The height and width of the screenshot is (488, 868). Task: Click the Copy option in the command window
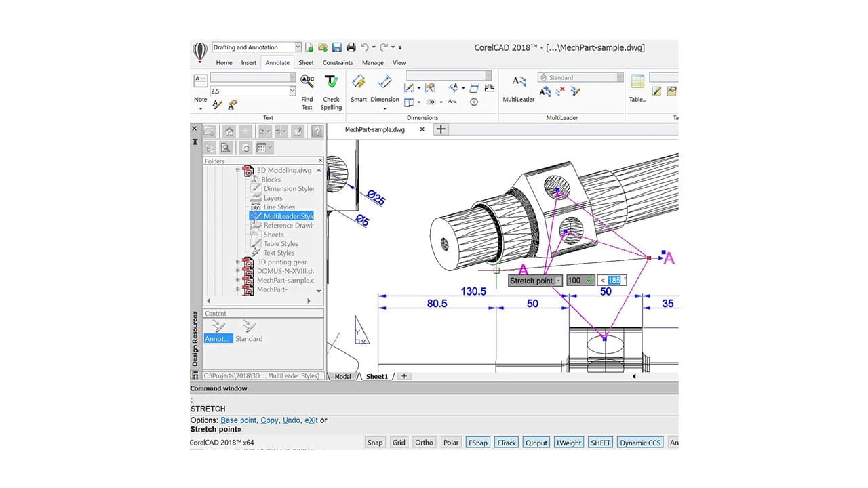click(269, 420)
